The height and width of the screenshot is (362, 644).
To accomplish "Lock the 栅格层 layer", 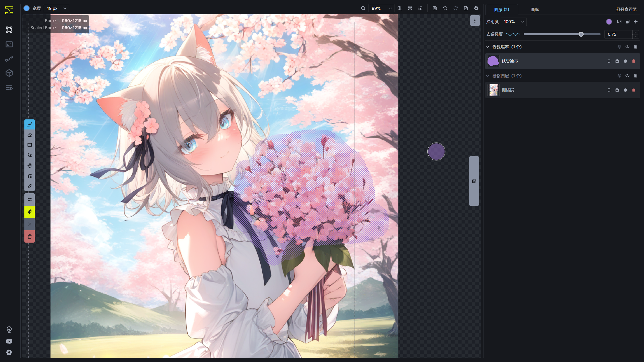I will 617,90.
